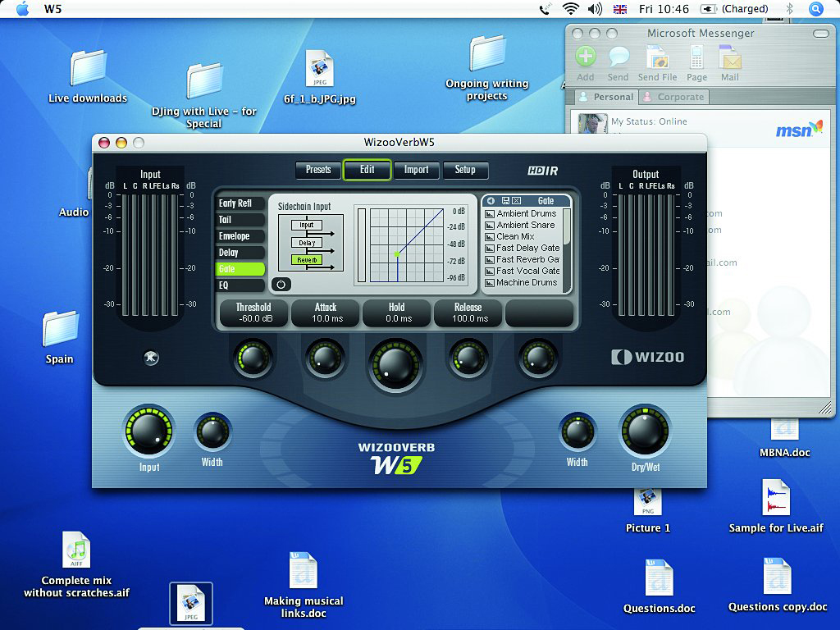Select the Ambient Snare preset
This screenshot has height=630, width=840.
(519, 225)
